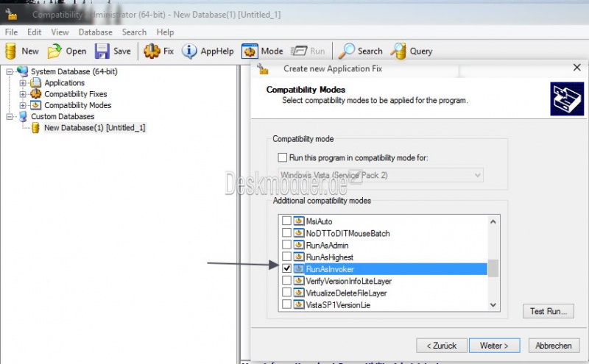Check the RunAsHighest checkbox
Screen dimensions: 589x364
pyautogui.click(x=286, y=257)
